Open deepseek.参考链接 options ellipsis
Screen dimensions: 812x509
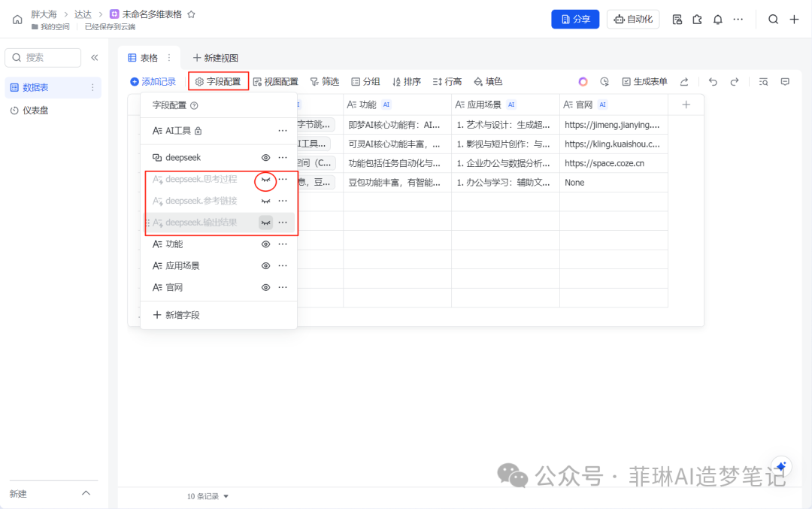[283, 201]
